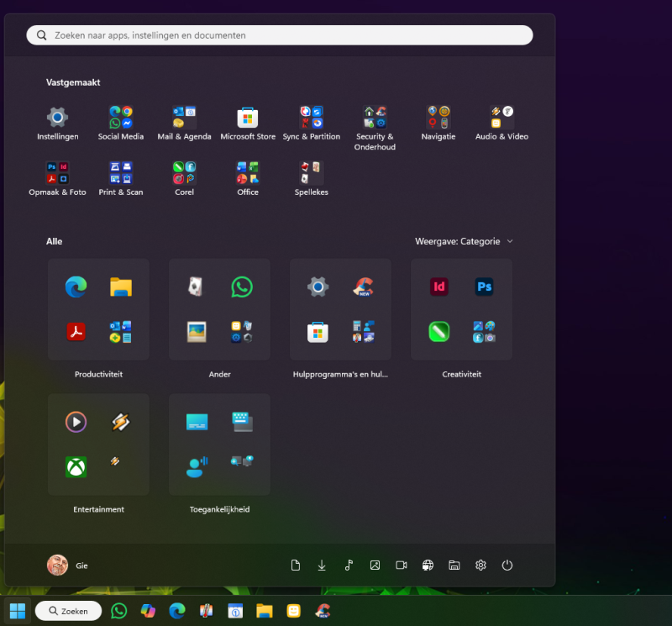This screenshot has height=626, width=672.
Task: Click the power button icon
Action: (507, 566)
